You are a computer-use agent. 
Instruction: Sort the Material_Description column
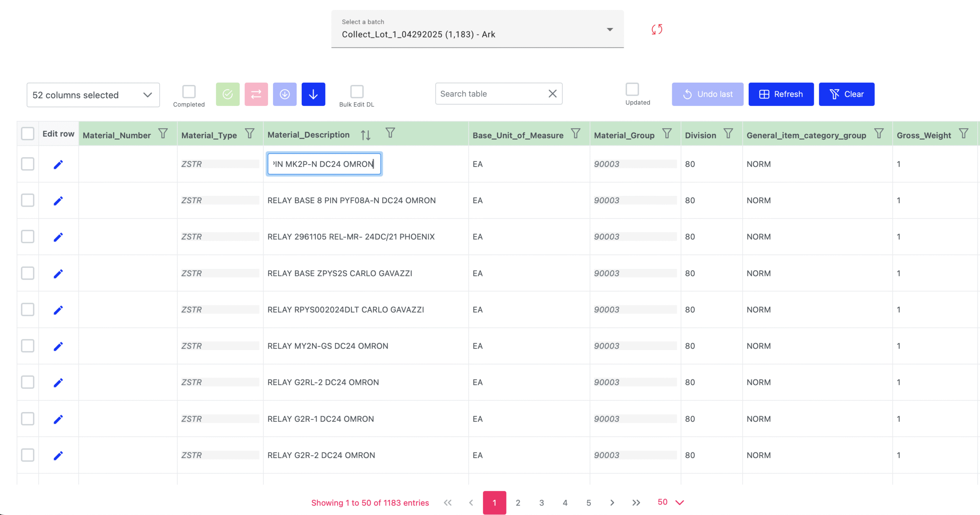366,135
